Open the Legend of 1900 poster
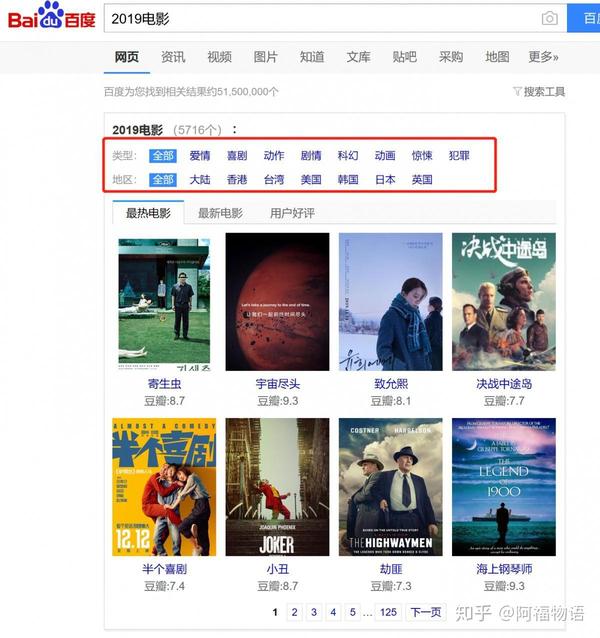The height and width of the screenshot is (638, 600). [504, 487]
